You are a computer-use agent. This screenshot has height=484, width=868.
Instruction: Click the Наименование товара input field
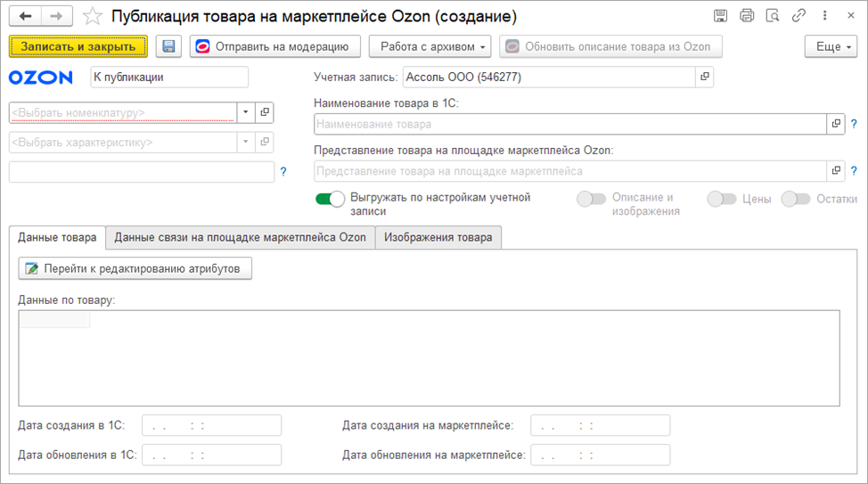[570, 124]
